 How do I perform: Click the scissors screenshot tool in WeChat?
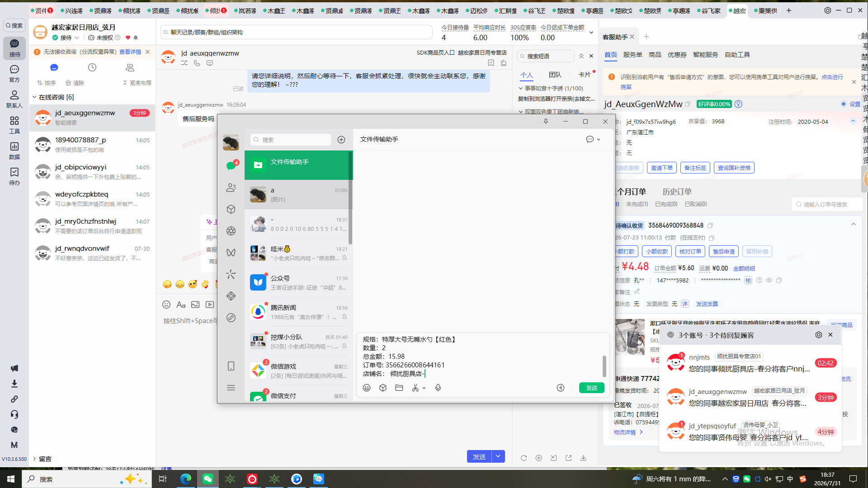pos(415,388)
